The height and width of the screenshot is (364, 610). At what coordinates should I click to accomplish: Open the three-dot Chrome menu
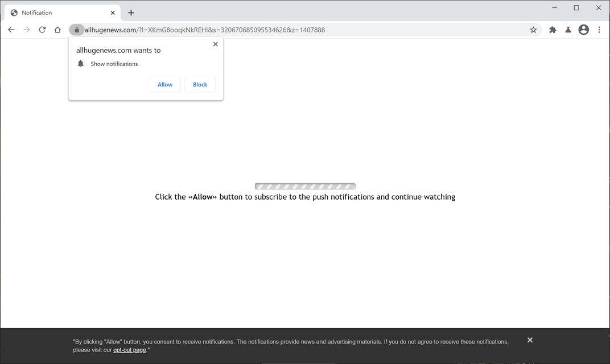click(x=599, y=30)
